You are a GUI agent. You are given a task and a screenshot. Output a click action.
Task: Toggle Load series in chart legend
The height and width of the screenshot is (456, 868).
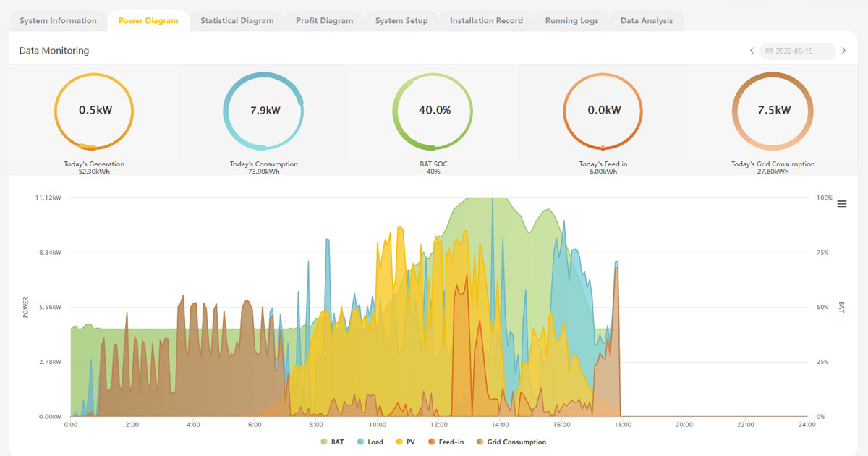tap(369, 442)
